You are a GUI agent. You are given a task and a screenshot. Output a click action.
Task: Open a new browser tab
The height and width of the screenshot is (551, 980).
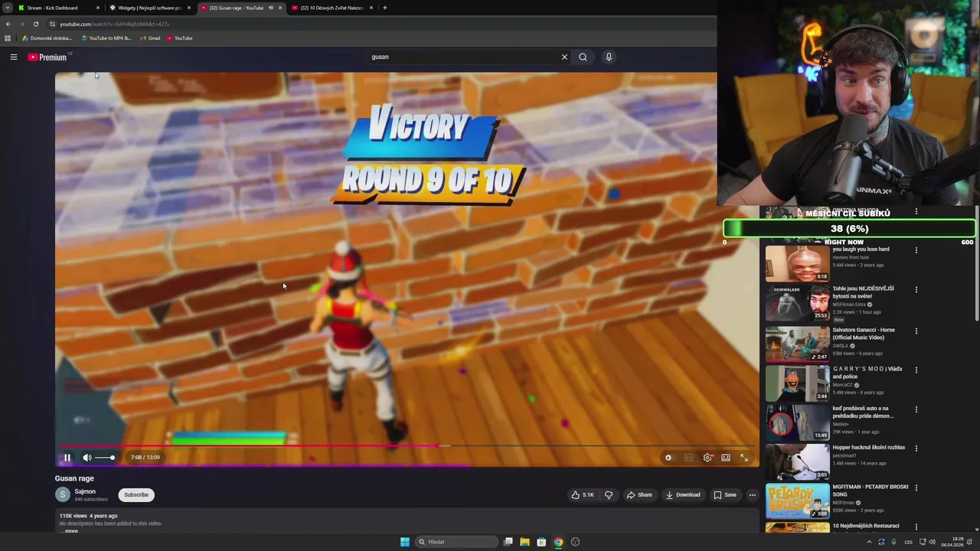[x=384, y=8]
